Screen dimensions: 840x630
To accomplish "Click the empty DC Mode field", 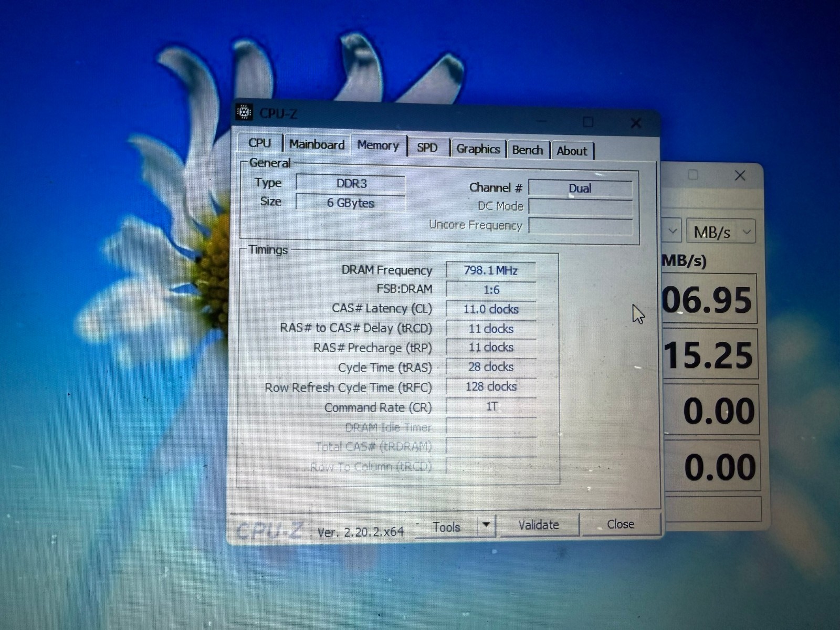I will click(580, 207).
